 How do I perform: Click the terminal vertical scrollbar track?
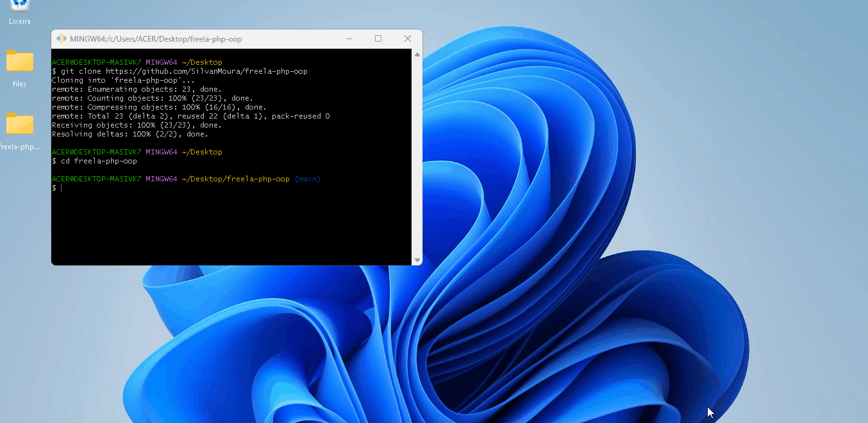(x=417, y=157)
